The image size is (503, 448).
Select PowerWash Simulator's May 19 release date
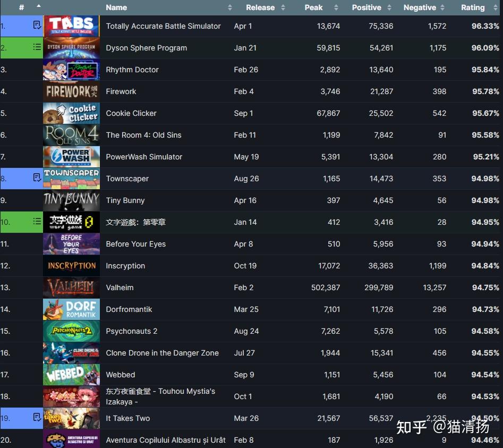(x=246, y=157)
